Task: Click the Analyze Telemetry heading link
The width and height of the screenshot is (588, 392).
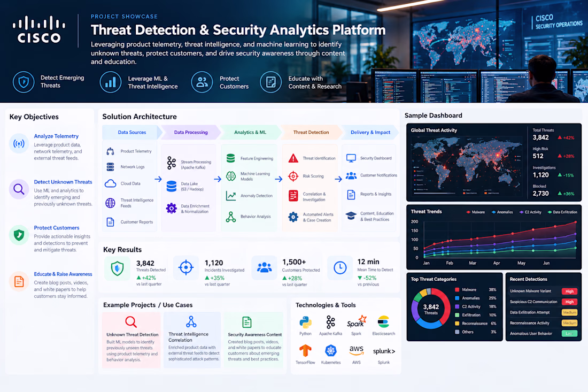Action: pyautogui.click(x=56, y=136)
